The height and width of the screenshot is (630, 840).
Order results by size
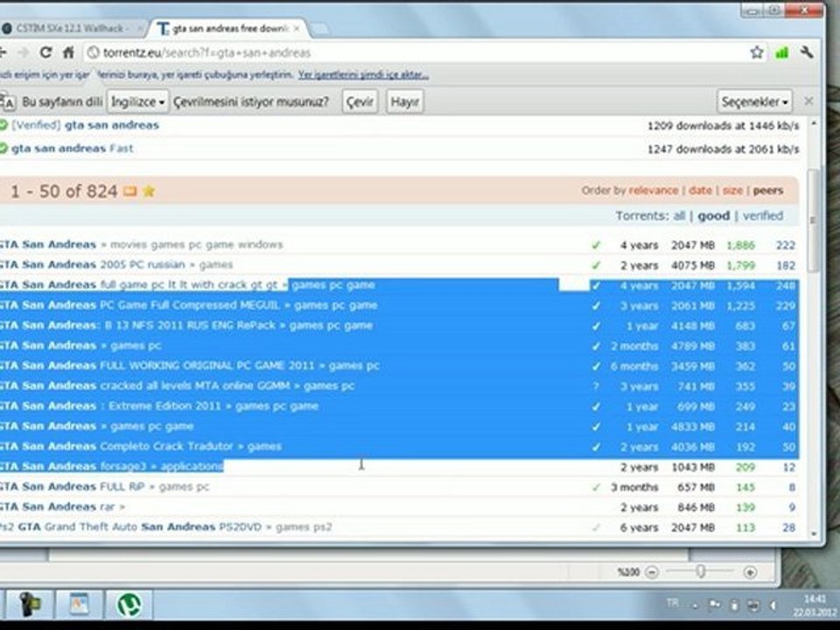click(732, 191)
